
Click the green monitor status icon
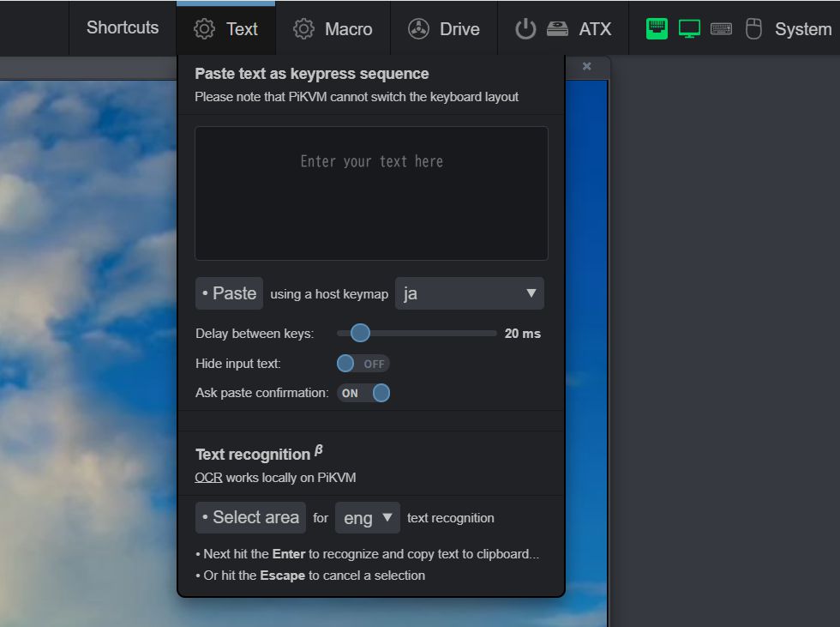tap(689, 28)
